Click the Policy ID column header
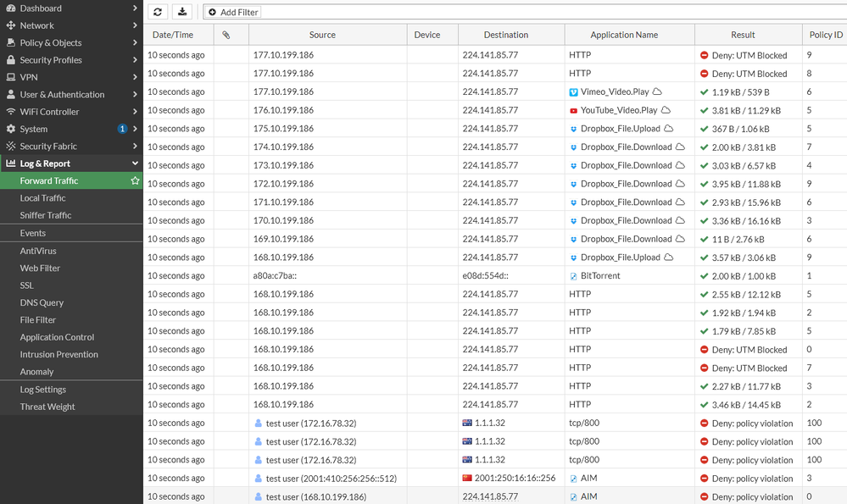This screenshot has height=504, width=847. tap(825, 35)
